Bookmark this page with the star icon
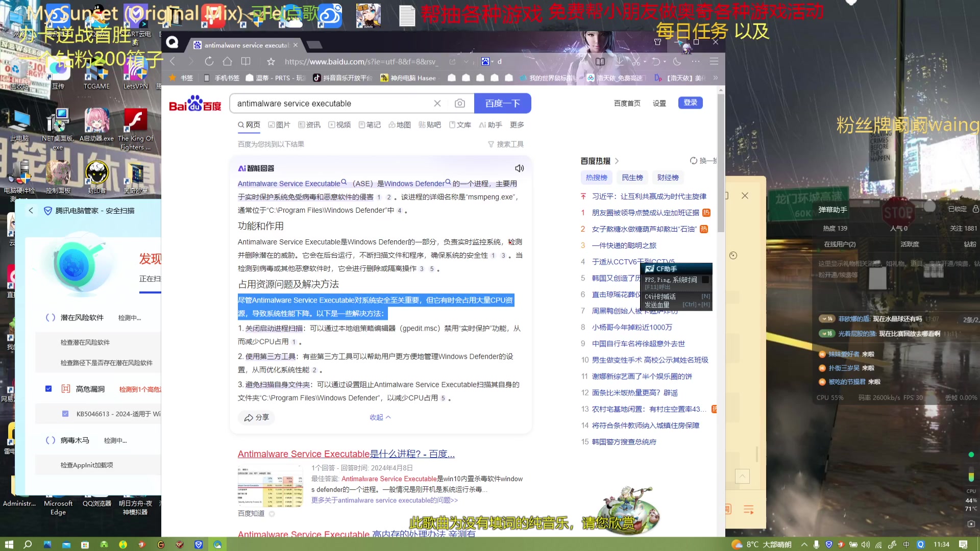Viewport: 980px width, 551px height. point(271,62)
